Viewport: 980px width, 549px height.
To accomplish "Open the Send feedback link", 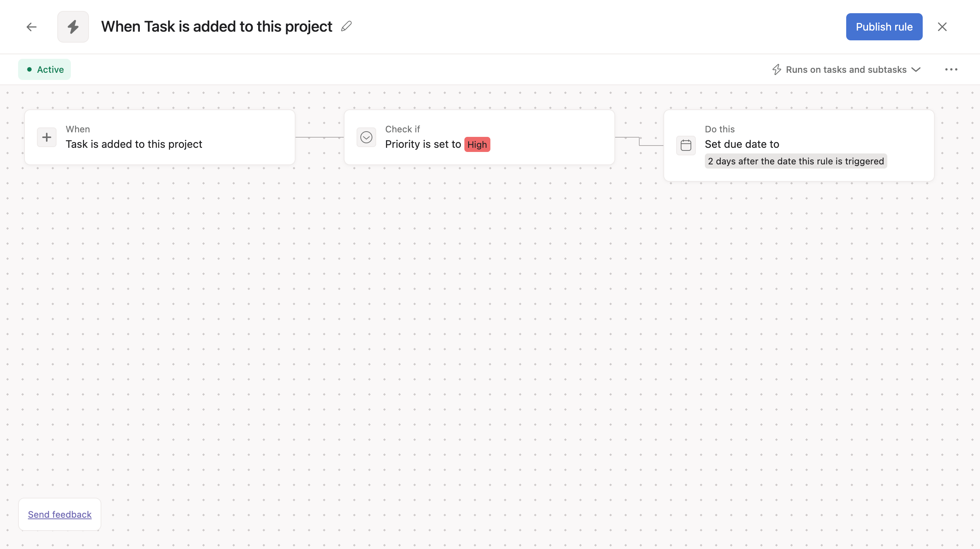I will pyautogui.click(x=60, y=514).
